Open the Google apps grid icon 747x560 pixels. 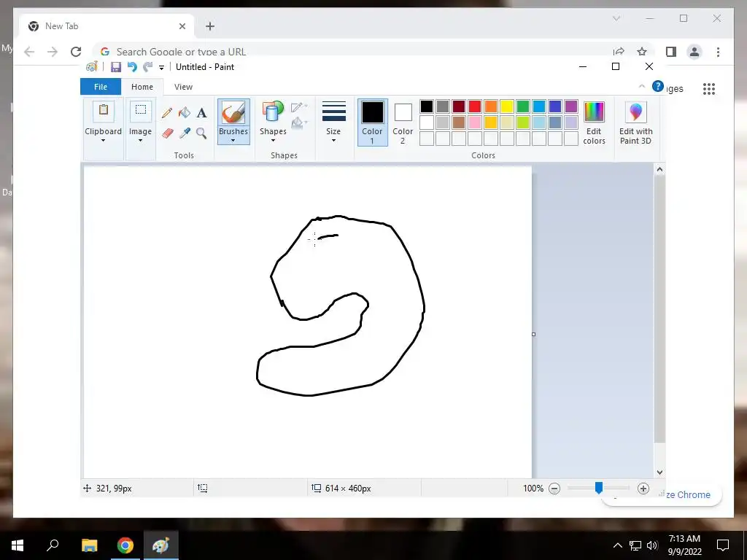coord(709,88)
